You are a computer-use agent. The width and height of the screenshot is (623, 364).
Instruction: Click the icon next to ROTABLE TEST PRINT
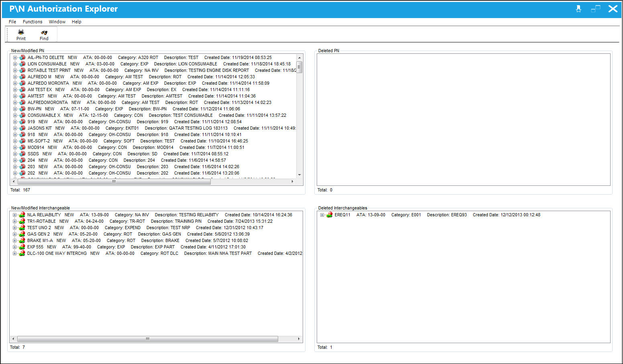click(x=22, y=70)
